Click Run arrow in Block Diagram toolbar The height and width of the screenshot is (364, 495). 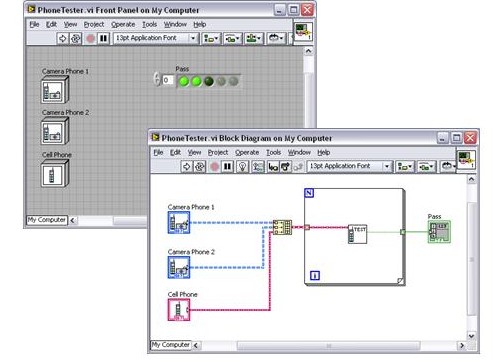click(187, 166)
